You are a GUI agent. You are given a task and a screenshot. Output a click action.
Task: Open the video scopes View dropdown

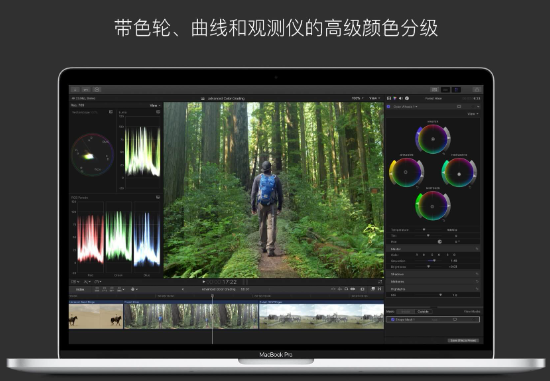(x=154, y=105)
